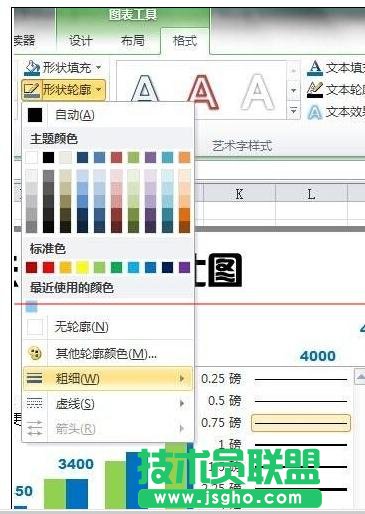Open the 粗细(W) weight submenu
The image size is (365, 514).
[108, 378]
